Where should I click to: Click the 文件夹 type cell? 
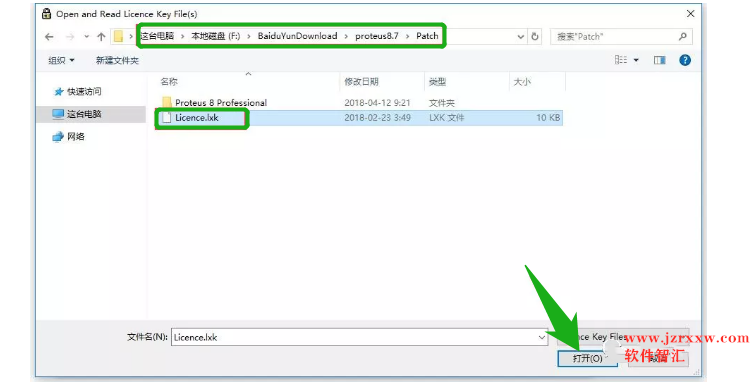(x=442, y=103)
